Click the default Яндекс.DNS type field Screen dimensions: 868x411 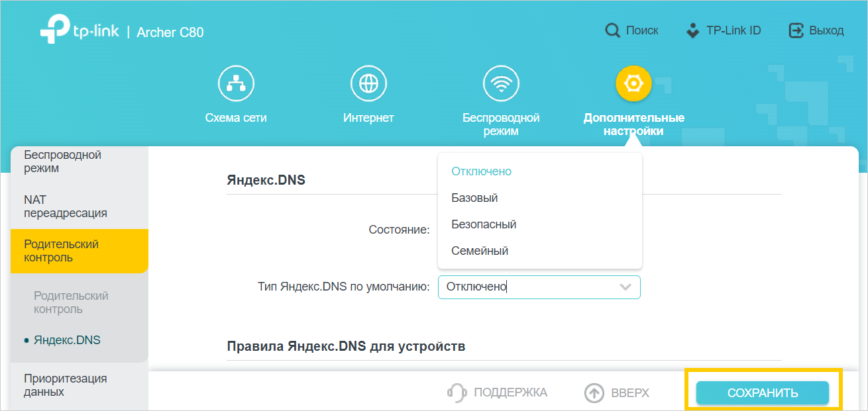[527, 287]
